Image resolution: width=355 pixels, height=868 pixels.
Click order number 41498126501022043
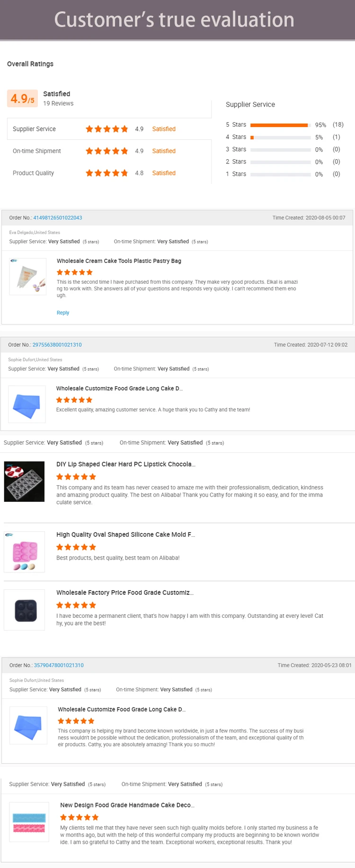[x=57, y=218]
